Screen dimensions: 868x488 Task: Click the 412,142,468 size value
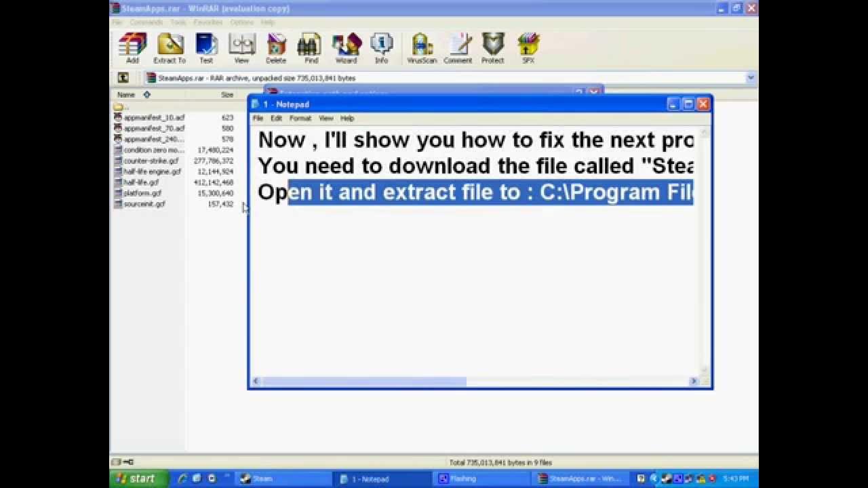(214, 183)
